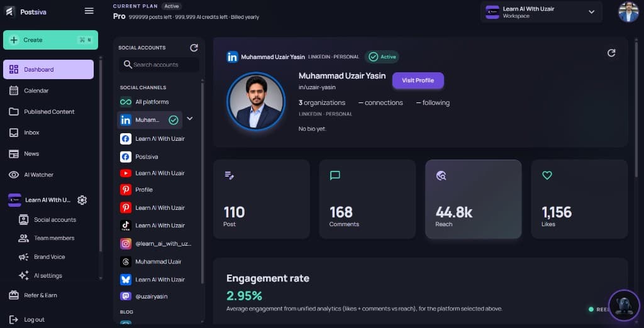Select the LinkedIn Muham... account
This screenshot has height=328, width=644.
click(150, 120)
